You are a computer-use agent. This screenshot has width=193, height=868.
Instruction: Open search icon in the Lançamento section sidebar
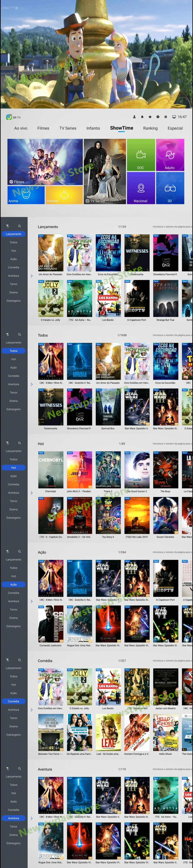pos(19,226)
